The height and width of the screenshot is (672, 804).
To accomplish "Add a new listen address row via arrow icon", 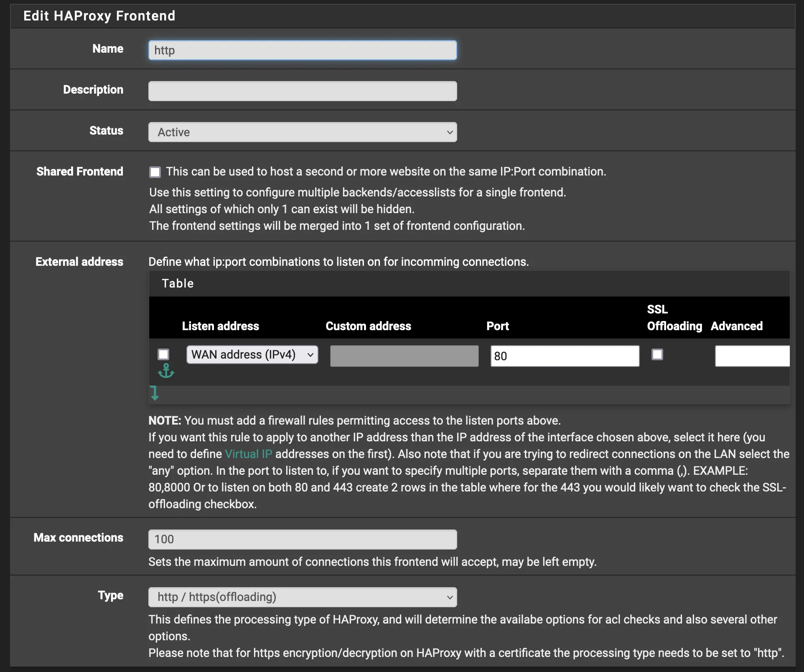I will tap(155, 393).
